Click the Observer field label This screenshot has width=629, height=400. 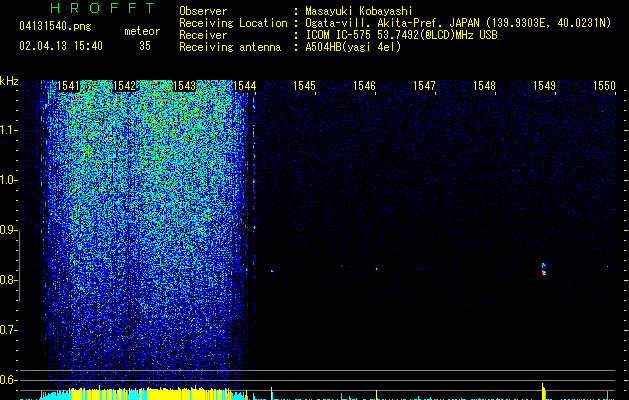[x=203, y=11]
